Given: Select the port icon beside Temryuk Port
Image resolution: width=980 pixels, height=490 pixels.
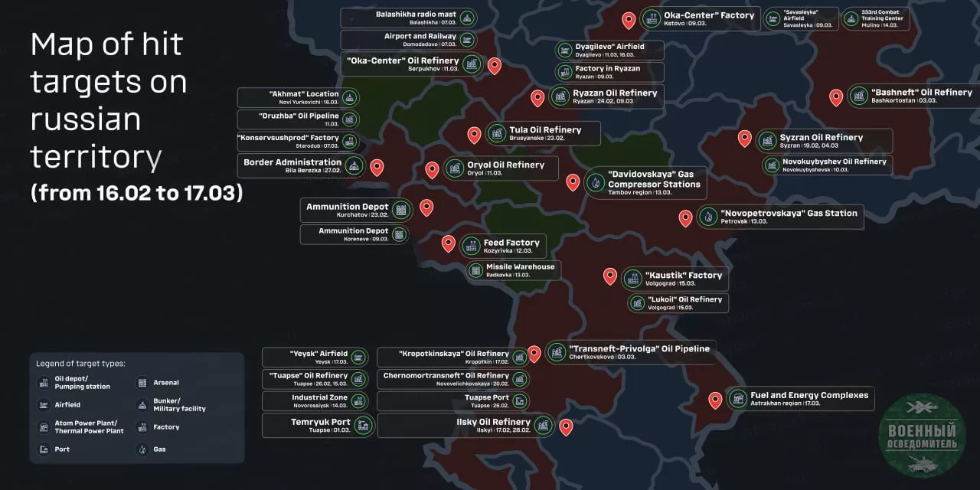Looking at the screenshot, I should click(363, 425).
